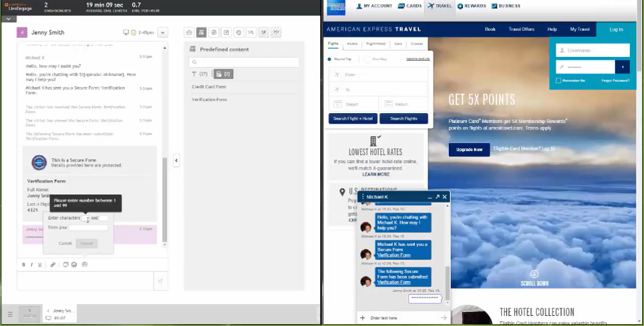Viewport: 644px width, 326px height.
Task: Focus the Predefined content search field
Action: (244, 62)
